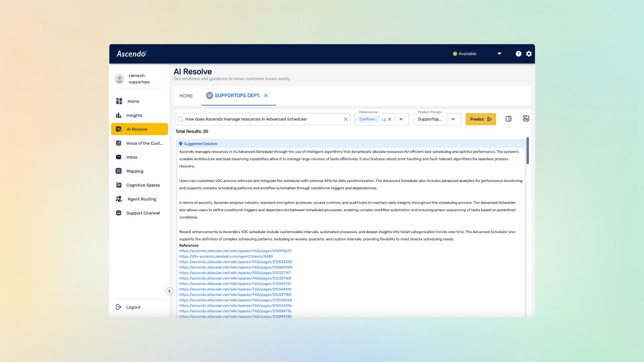Collapse the sidebar with the arrow button
644x362 pixels.
pos(169,291)
